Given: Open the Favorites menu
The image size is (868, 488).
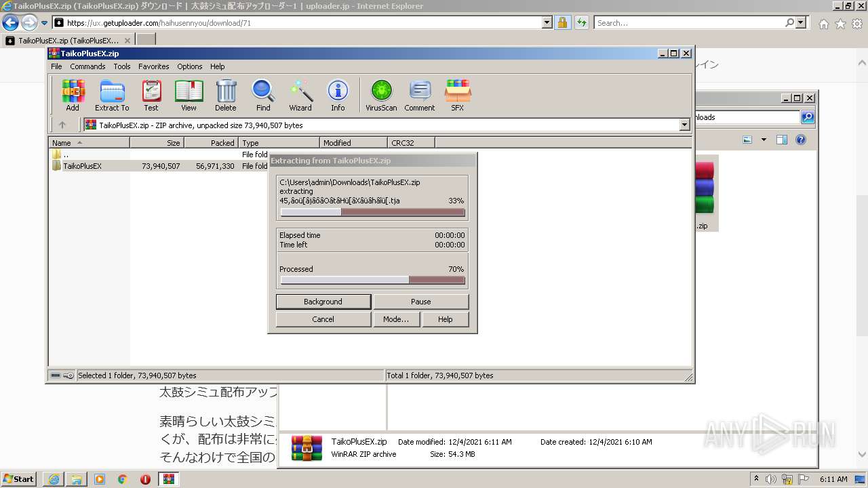Looking at the screenshot, I should click(x=154, y=66).
